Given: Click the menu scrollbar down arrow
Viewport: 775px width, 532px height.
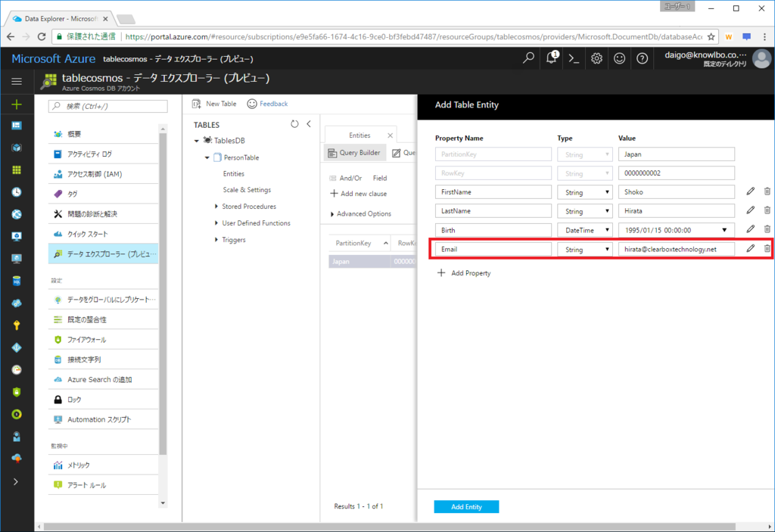Looking at the screenshot, I should 163,503.
